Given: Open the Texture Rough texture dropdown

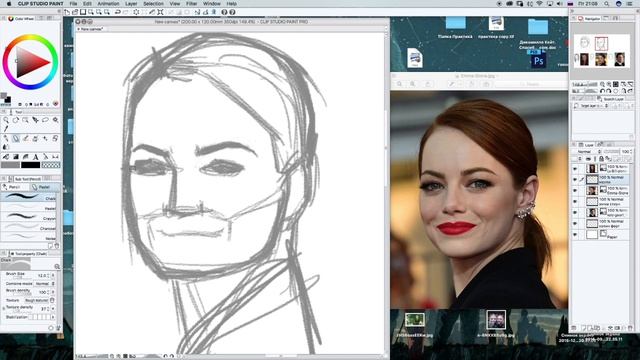Looking at the screenshot, I should pos(36,300).
